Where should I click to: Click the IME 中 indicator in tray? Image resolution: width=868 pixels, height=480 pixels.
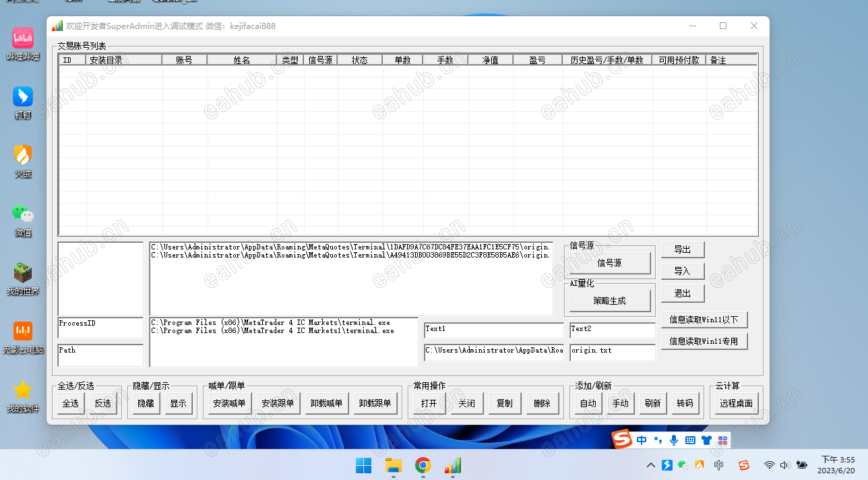coord(719,465)
